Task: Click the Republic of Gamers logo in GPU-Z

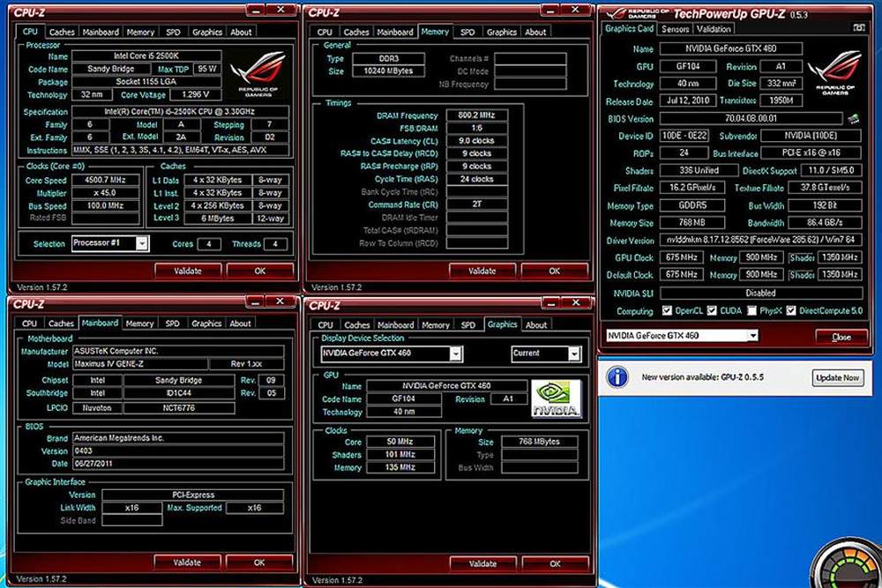Action: [835, 73]
